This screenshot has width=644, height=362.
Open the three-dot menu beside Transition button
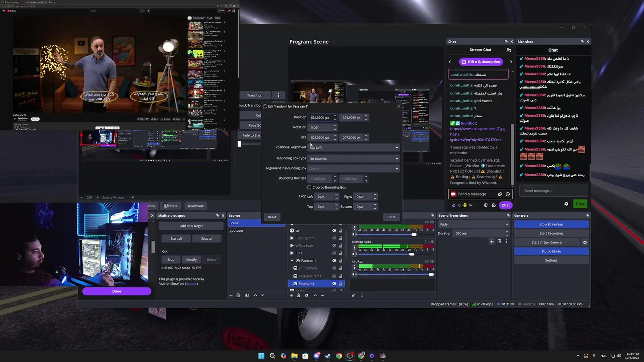pos(278,95)
